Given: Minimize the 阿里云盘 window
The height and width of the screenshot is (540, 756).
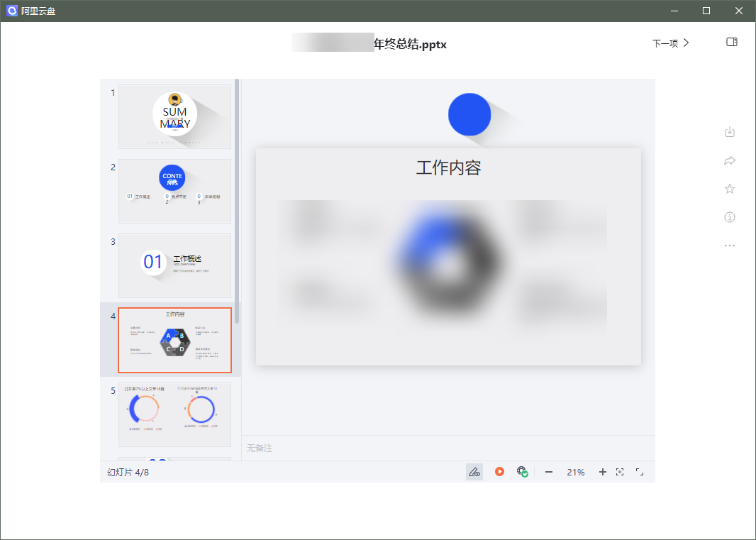Looking at the screenshot, I should click(x=674, y=11).
